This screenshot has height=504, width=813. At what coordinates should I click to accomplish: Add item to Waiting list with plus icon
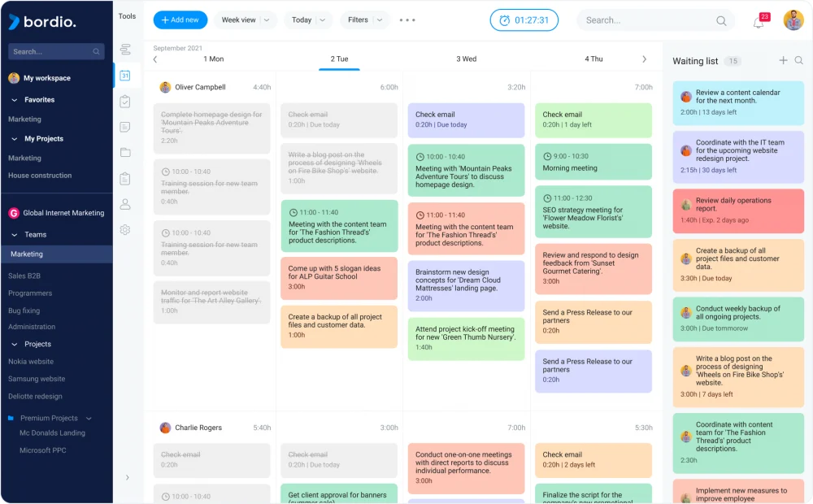click(783, 61)
